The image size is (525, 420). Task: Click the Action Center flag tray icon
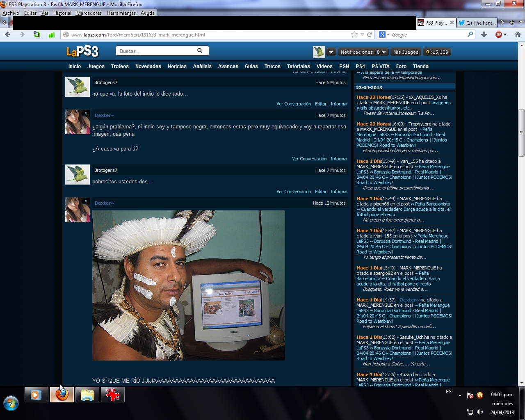click(x=470, y=395)
